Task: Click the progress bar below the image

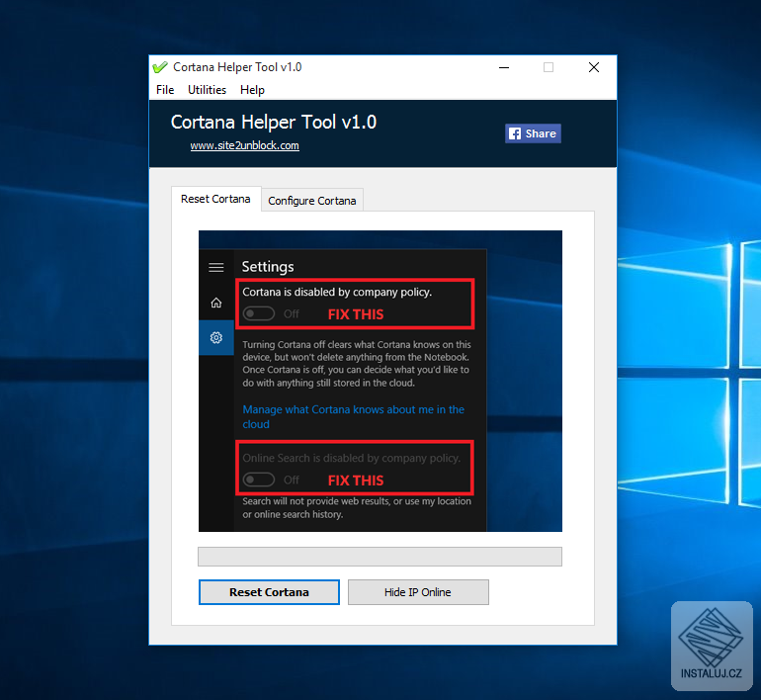Action: point(380,557)
